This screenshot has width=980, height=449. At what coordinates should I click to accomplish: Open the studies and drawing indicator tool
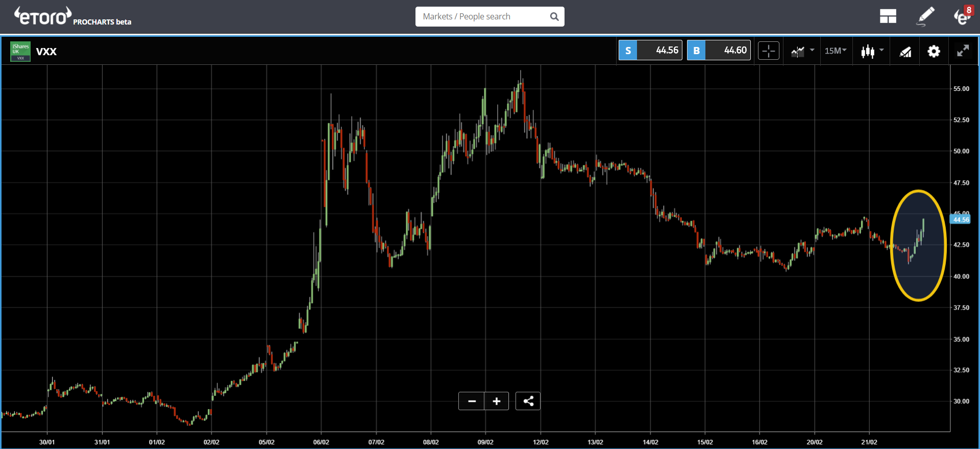905,52
